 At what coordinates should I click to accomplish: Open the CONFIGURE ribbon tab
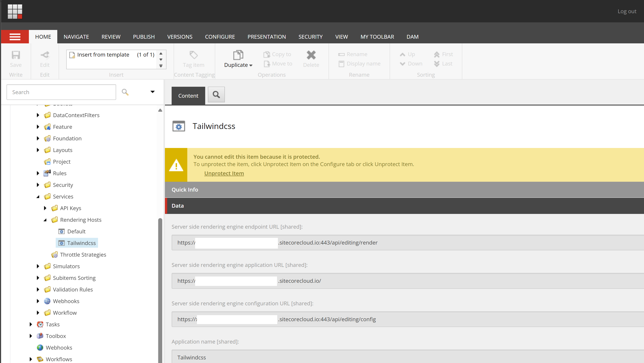[220, 37]
